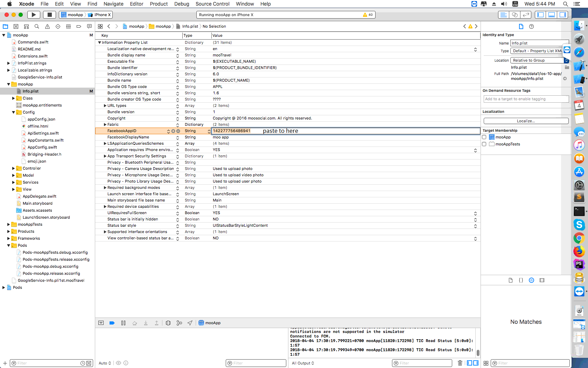Hide the debug area toggle icon
Viewport: 588px width, 368px height.
[x=101, y=323]
